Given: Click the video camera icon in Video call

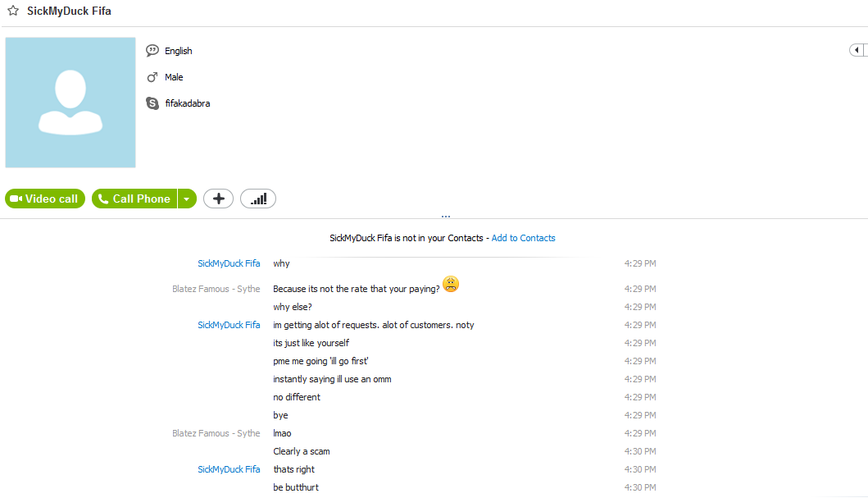Looking at the screenshot, I should tap(16, 199).
